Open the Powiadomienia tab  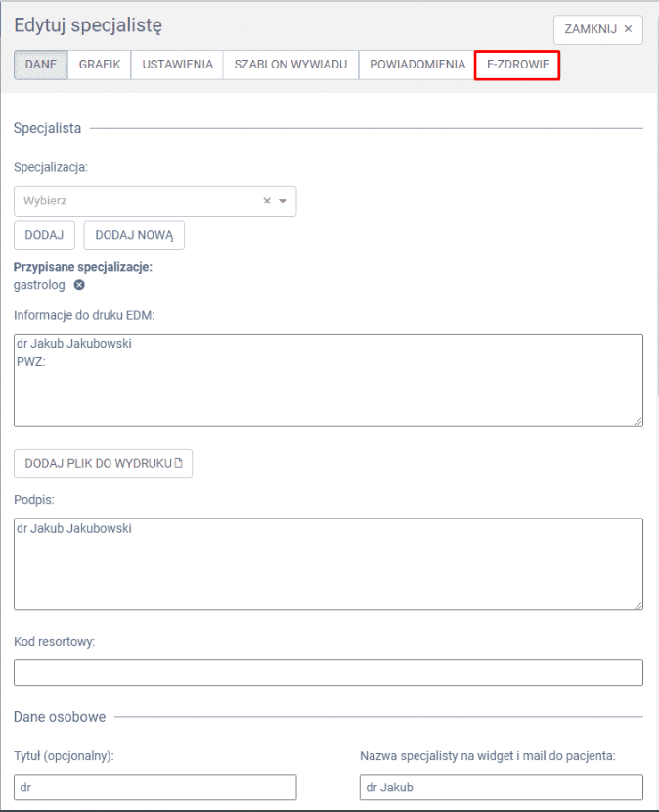[417, 65]
